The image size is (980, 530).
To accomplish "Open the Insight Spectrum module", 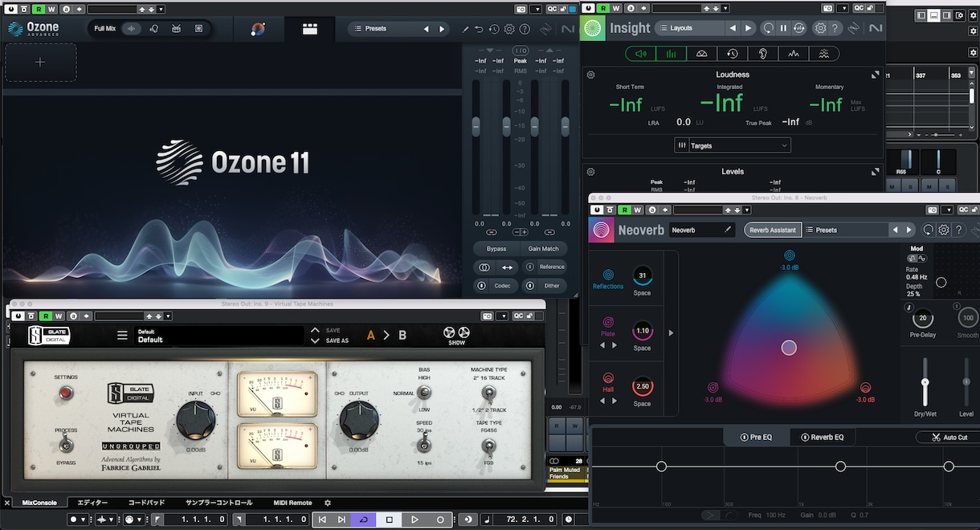I will 794,54.
